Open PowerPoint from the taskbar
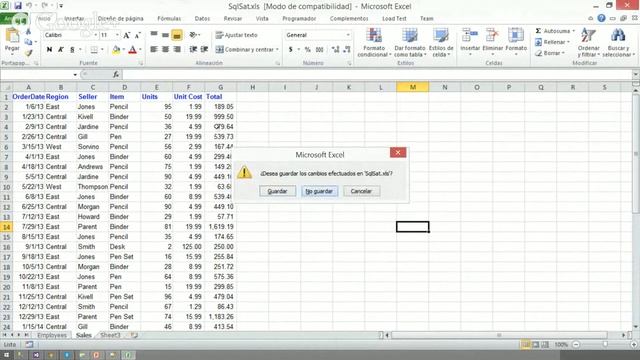The image size is (640, 360). tap(96, 355)
